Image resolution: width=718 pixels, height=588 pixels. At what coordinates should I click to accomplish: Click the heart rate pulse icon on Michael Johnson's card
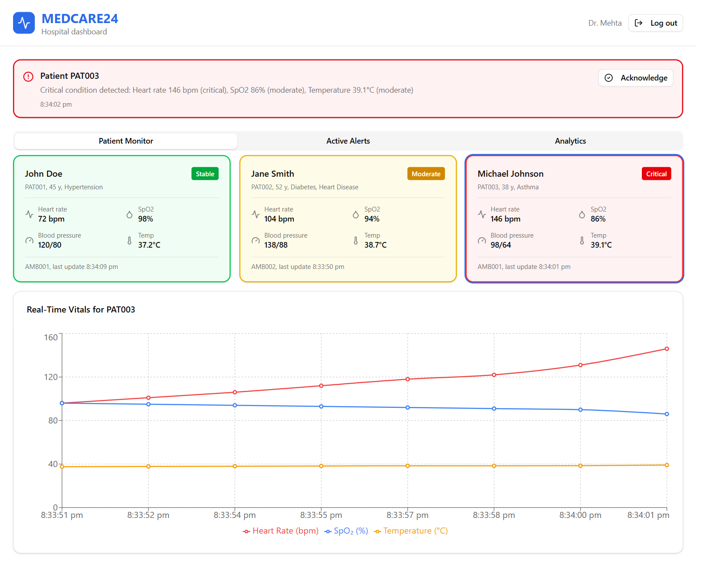pos(482,214)
